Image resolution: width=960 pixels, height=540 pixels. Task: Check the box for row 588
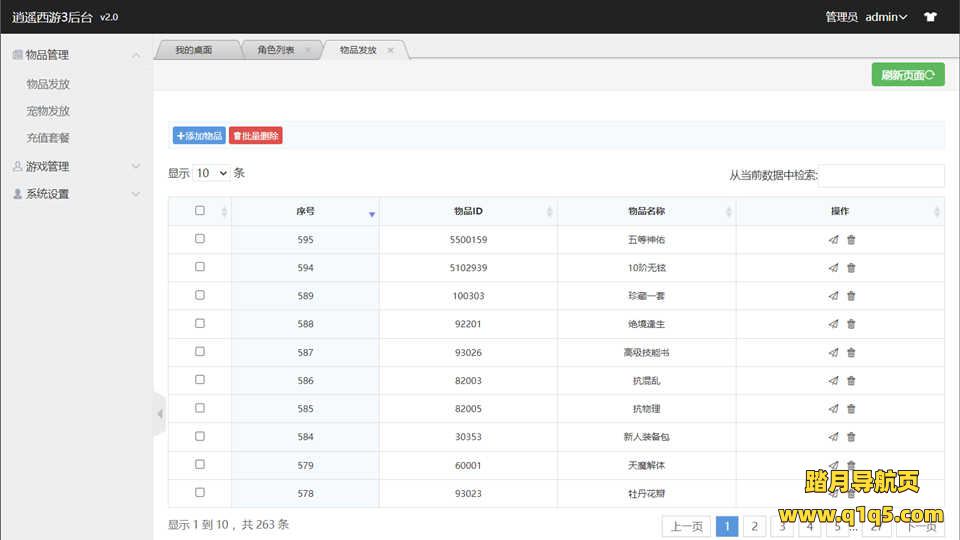tap(200, 323)
